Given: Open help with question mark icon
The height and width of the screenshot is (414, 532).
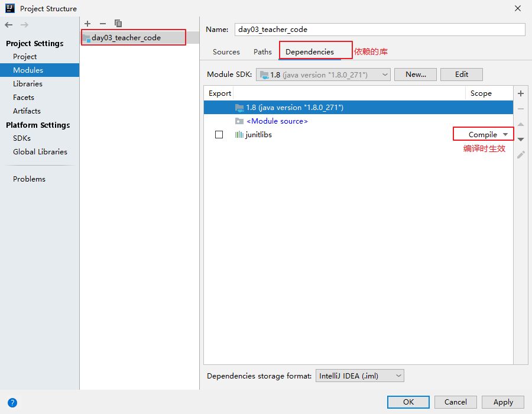Looking at the screenshot, I should (x=12, y=403).
